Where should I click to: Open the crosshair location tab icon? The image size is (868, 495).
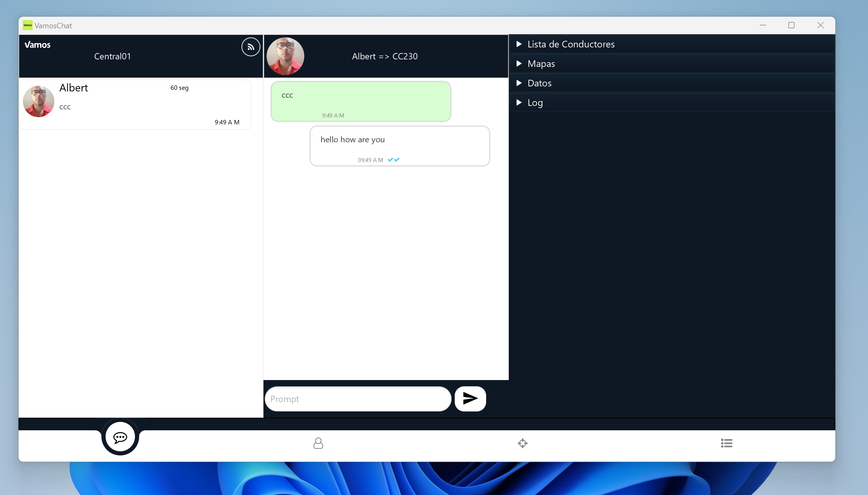[522, 443]
